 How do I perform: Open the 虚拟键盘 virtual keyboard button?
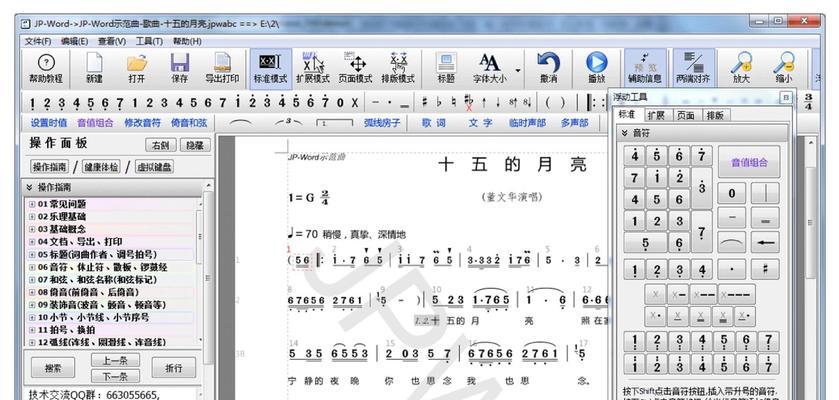pos(154,167)
